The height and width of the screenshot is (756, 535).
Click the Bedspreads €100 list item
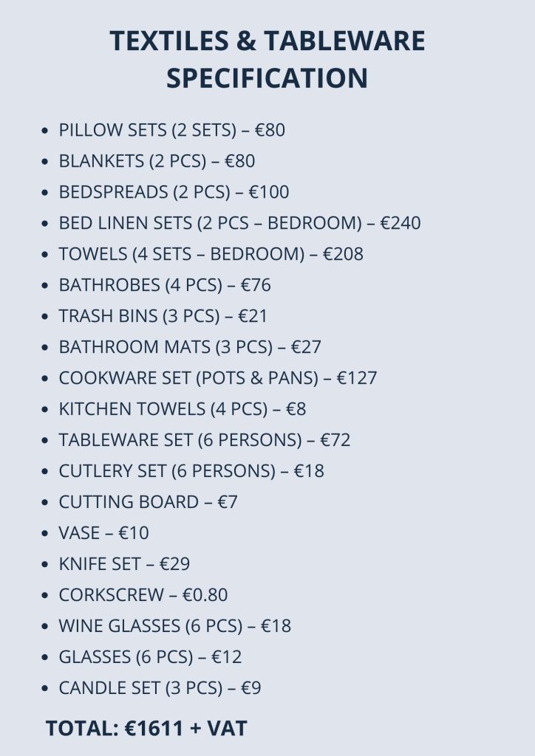coord(174,193)
